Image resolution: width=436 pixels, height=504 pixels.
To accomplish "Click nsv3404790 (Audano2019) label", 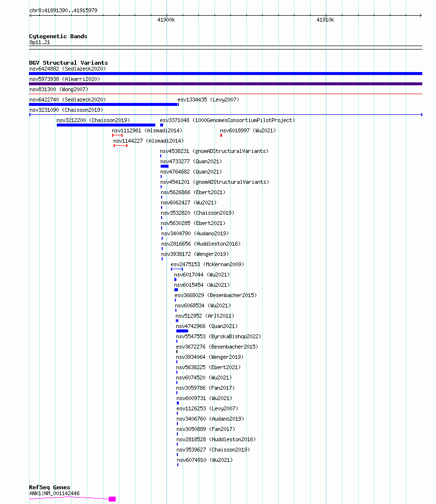I will coord(195,233).
